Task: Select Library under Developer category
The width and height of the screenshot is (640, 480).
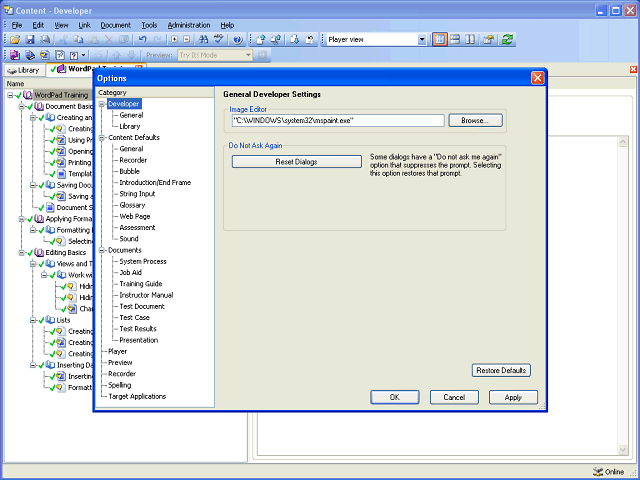Action: [130, 127]
